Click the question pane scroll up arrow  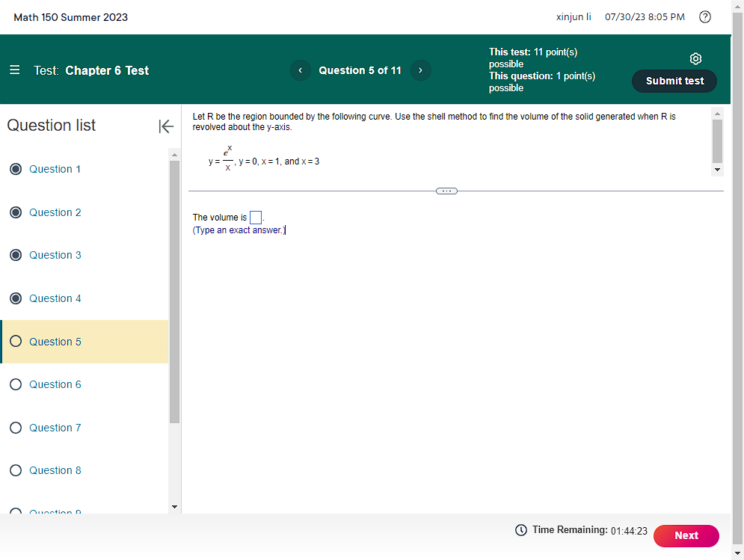click(717, 113)
